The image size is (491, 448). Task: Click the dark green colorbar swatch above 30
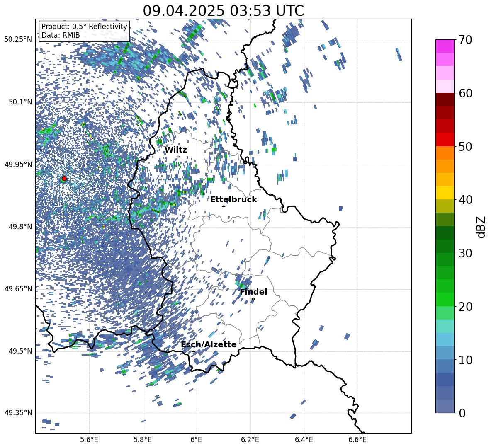click(x=445, y=246)
